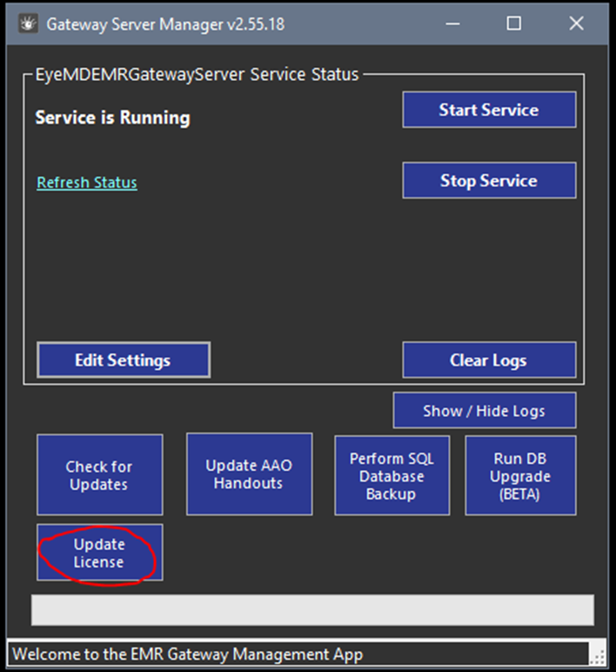The height and width of the screenshot is (672, 616).
Task: Minimize the Gateway Server Manager window
Action: (x=451, y=24)
